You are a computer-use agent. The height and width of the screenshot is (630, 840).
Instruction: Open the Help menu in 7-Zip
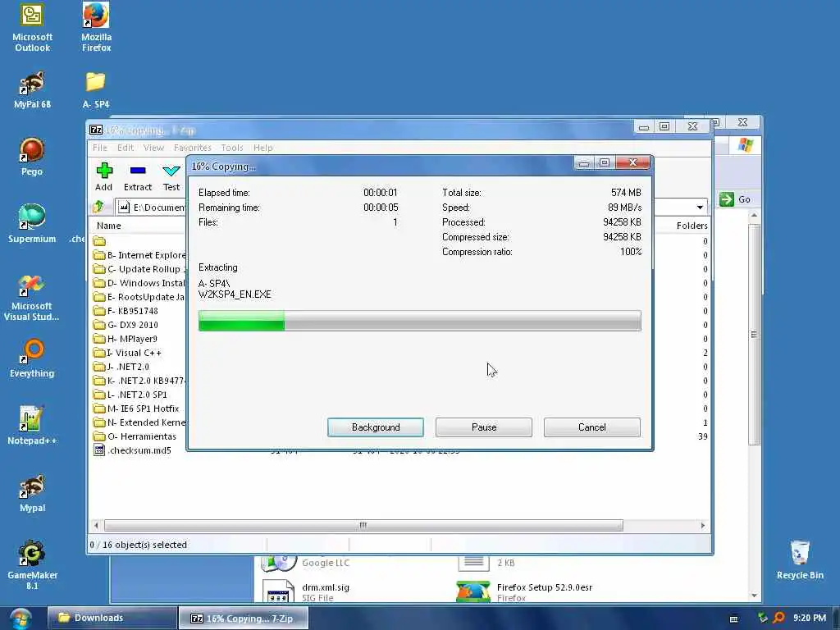(x=263, y=148)
